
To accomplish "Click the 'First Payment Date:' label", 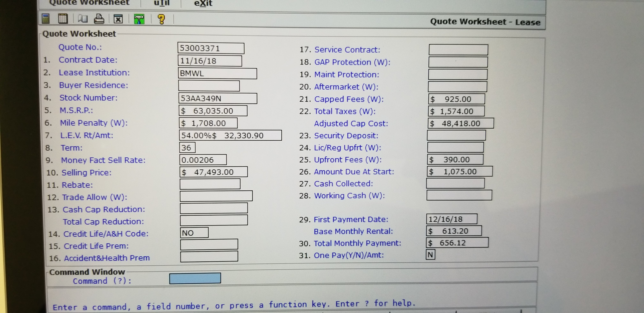I will pos(351,220).
